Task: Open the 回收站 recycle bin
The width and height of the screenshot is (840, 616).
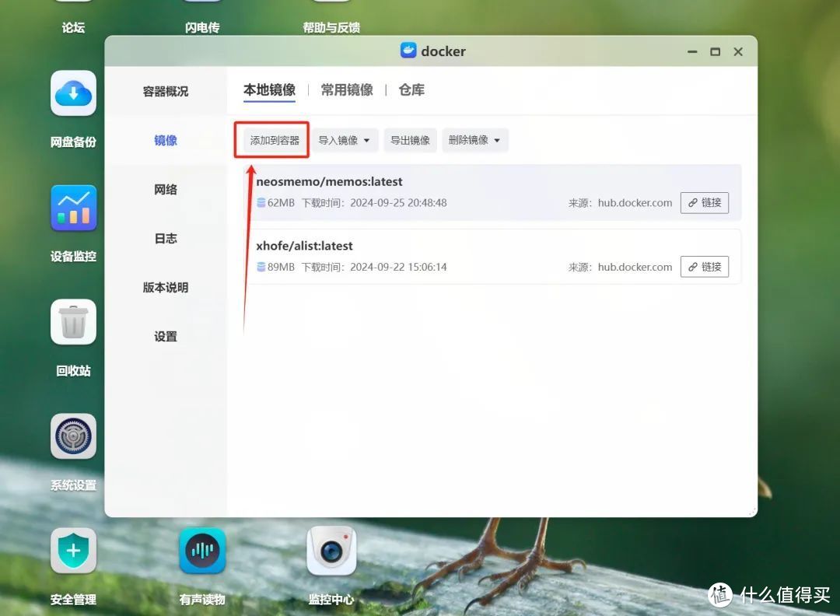Action: [x=73, y=322]
